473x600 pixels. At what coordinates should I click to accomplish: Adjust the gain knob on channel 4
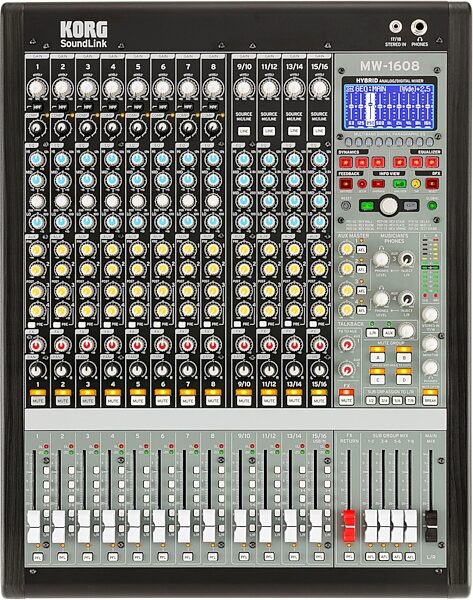point(112,88)
